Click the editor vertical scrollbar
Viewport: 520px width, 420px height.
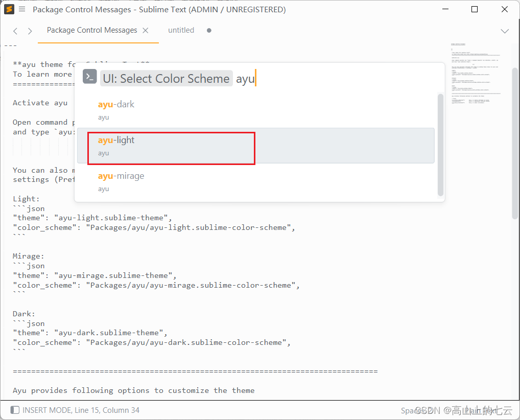click(515, 143)
